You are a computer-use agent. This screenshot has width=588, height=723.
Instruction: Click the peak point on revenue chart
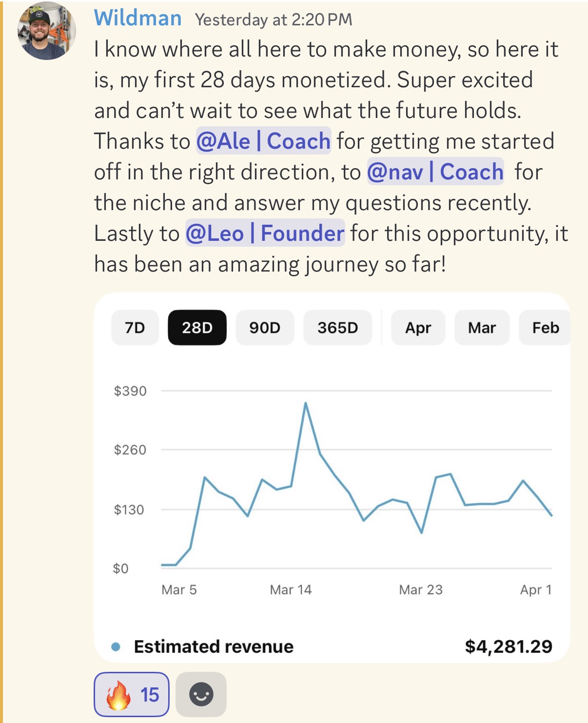tap(305, 403)
